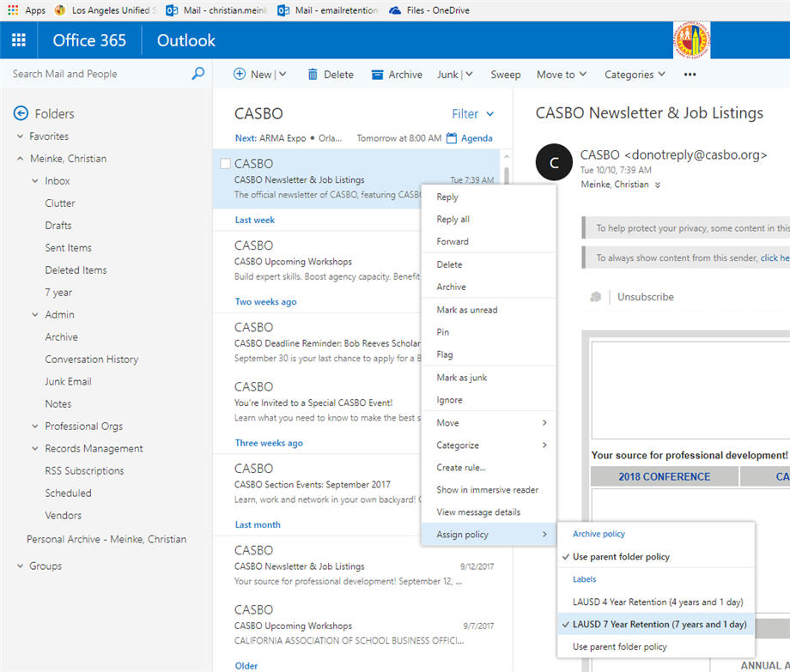Choose Reply in the context menu
This screenshot has height=672, width=790.
click(489, 197)
